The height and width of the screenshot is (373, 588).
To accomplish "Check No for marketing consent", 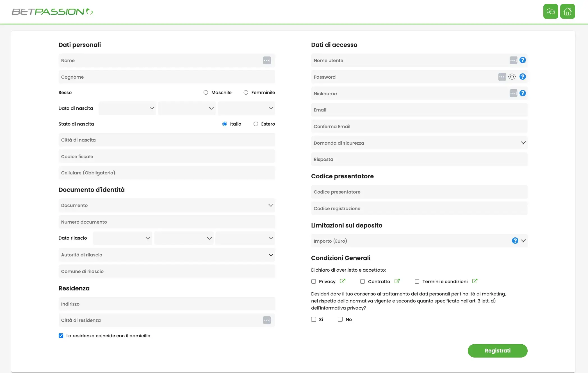I will pos(340,319).
